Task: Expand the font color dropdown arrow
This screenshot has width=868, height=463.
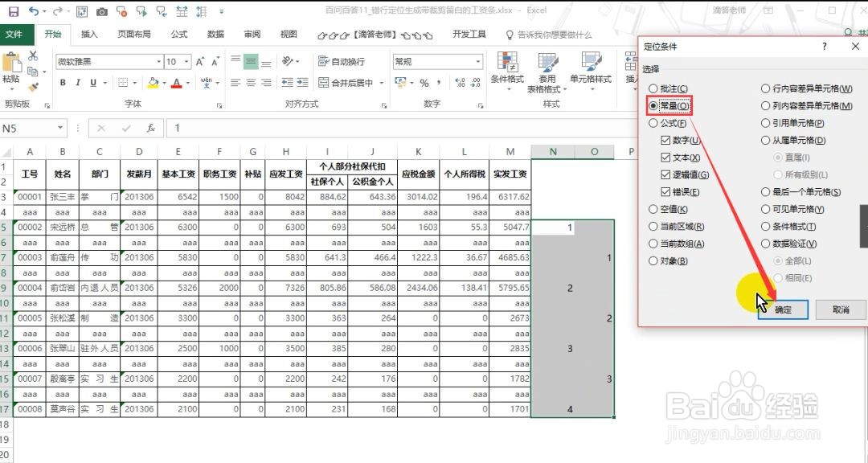Action: point(188,83)
